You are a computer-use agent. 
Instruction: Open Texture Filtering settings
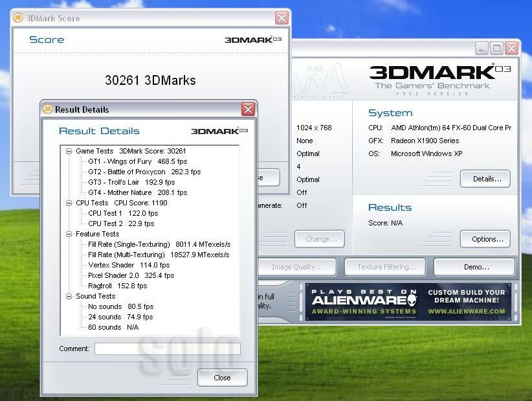click(384, 267)
